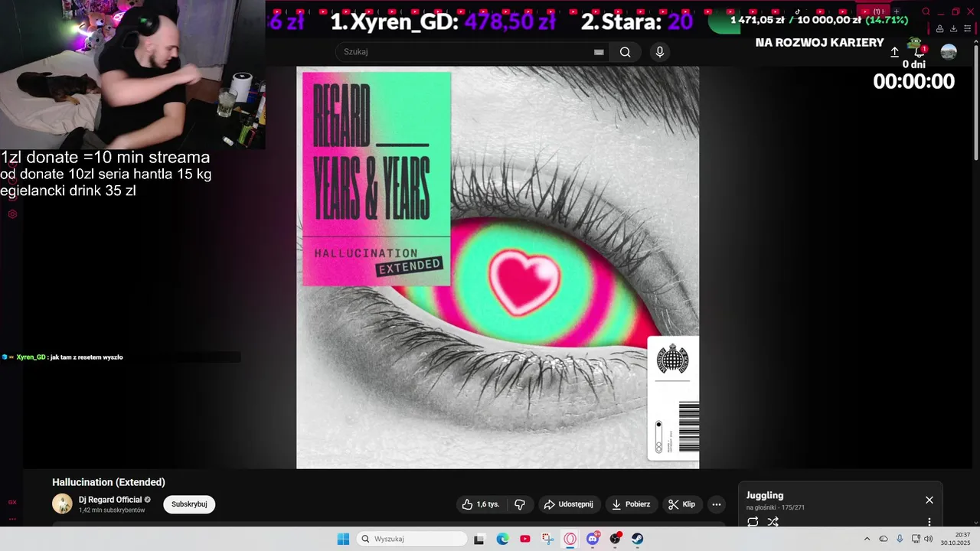980x551 pixels.
Task: Switch to Opera GX in taskbar
Action: click(x=570, y=539)
